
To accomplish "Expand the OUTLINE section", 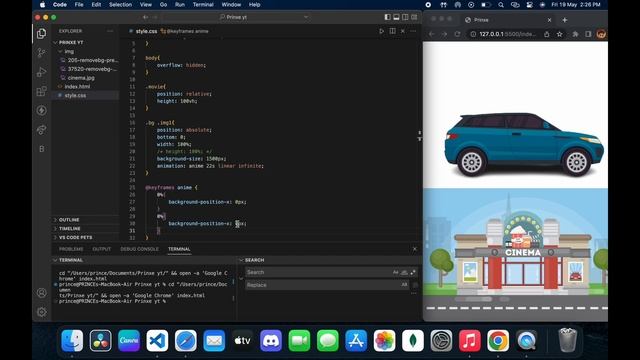I will pyautogui.click(x=69, y=220).
